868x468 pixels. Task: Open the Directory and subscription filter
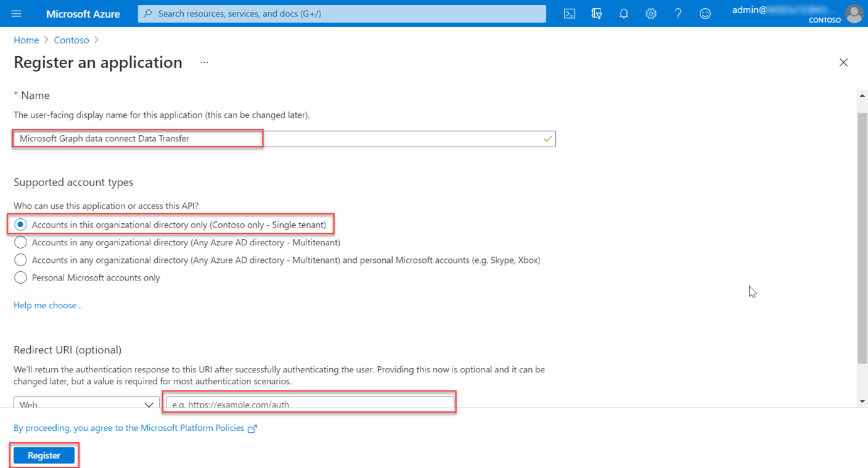[x=596, y=13]
